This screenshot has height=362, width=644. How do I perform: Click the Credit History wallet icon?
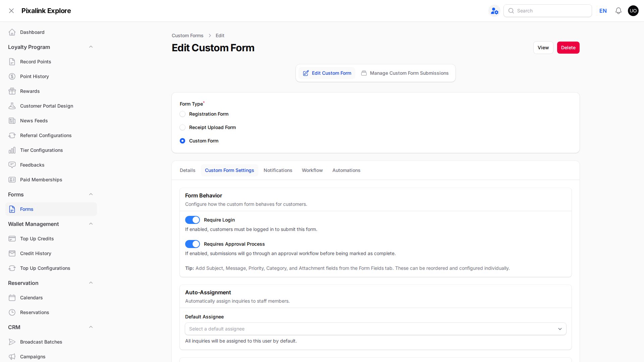coord(12,253)
